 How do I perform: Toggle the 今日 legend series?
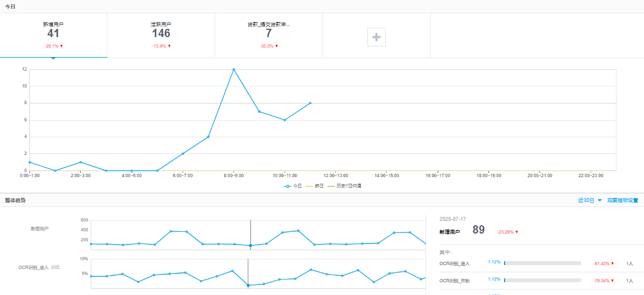[x=293, y=186]
